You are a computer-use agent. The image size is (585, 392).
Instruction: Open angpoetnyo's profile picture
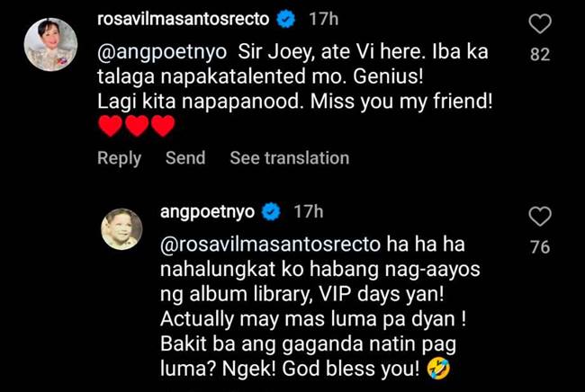tap(121, 228)
